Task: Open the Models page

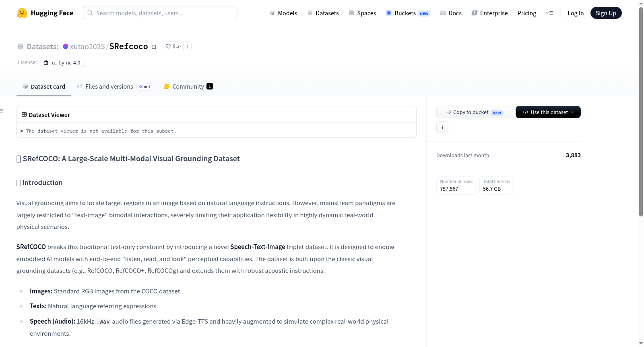Action: pyautogui.click(x=283, y=13)
